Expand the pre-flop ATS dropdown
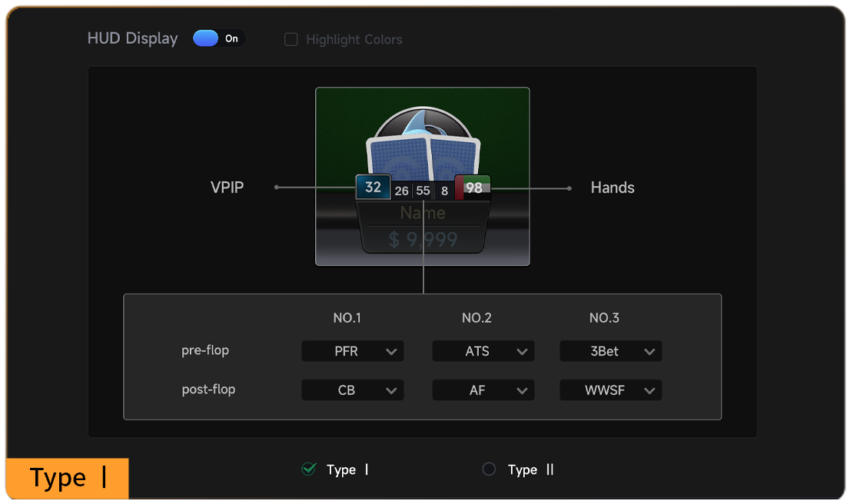This screenshot has height=504, width=850. [483, 351]
